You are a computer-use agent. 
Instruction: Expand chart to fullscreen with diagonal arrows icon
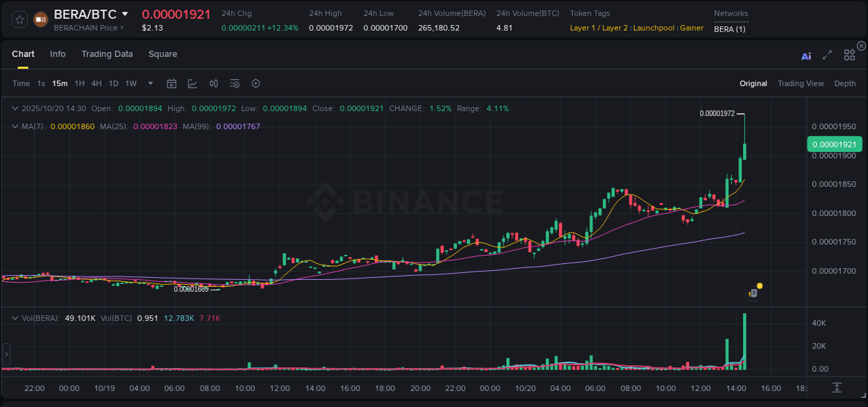[827, 55]
